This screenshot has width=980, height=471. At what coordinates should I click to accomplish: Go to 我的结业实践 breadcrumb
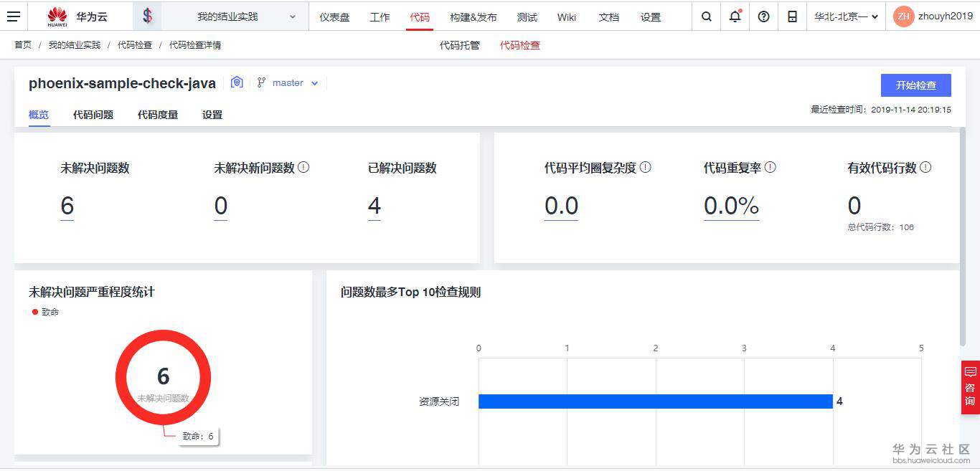point(75,45)
